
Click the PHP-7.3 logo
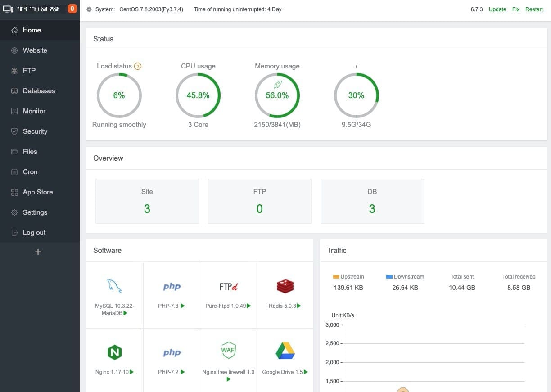coord(172,287)
